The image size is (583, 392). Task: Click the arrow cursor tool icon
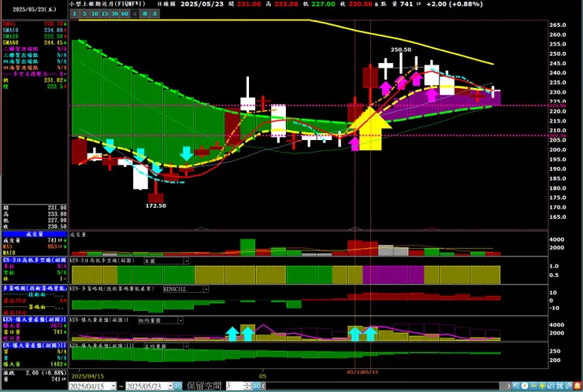click(x=516, y=386)
